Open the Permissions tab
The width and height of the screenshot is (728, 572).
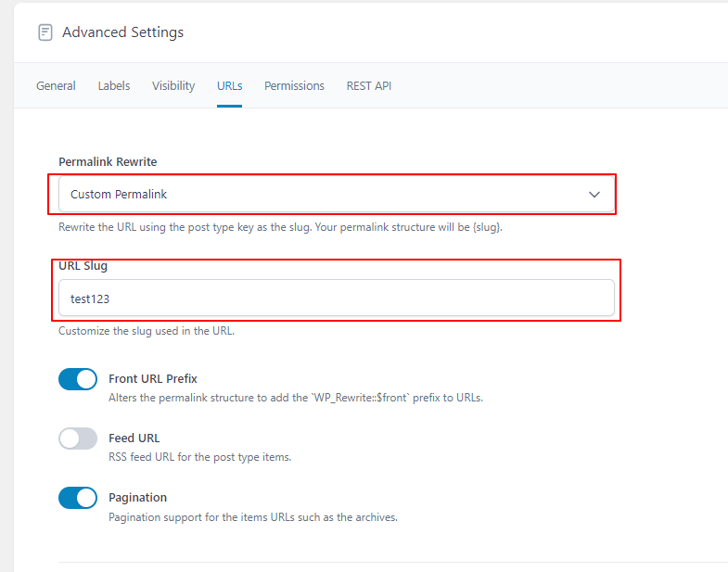(x=294, y=86)
